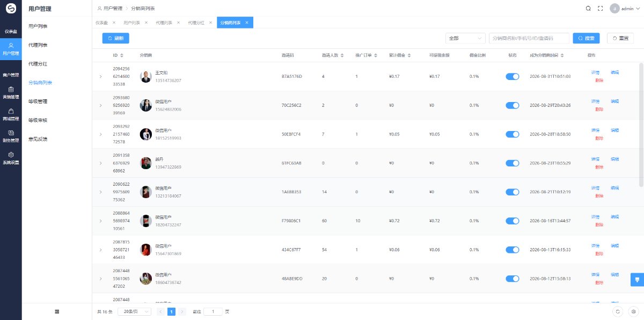The image size is (644, 320).
Task: Click the 搜索 button
Action: click(x=586, y=38)
